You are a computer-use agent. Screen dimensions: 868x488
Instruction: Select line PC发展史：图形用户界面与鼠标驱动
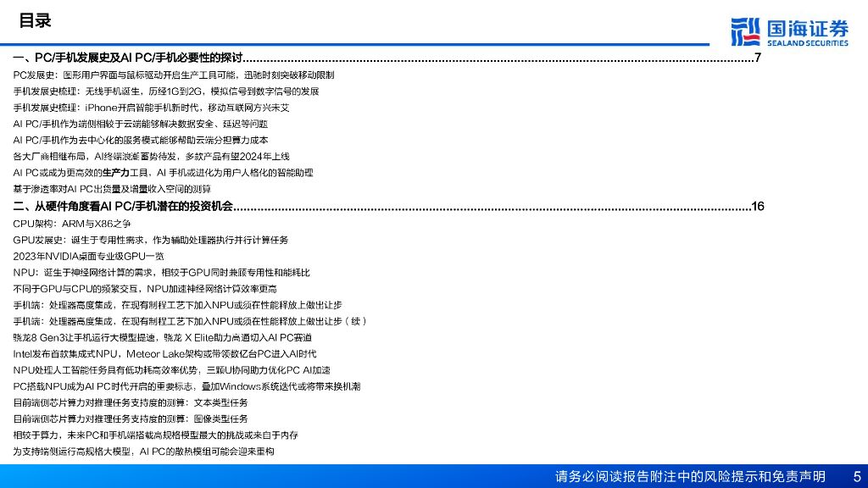173,75
